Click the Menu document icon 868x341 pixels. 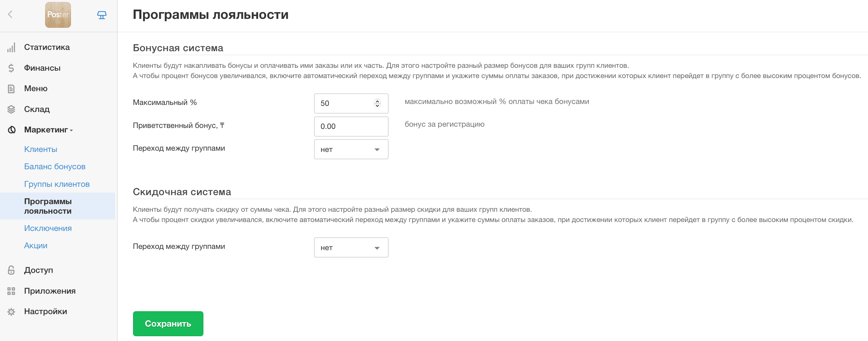[12, 89]
